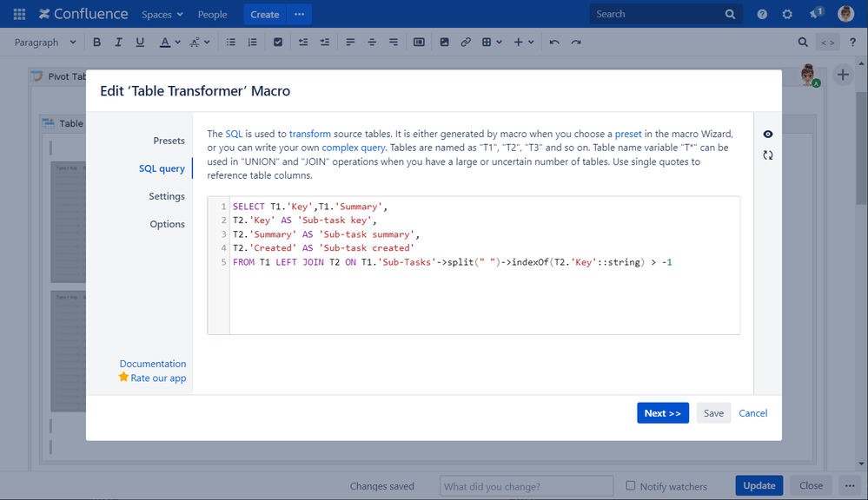Click the Bold formatting button

(x=97, y=43)
